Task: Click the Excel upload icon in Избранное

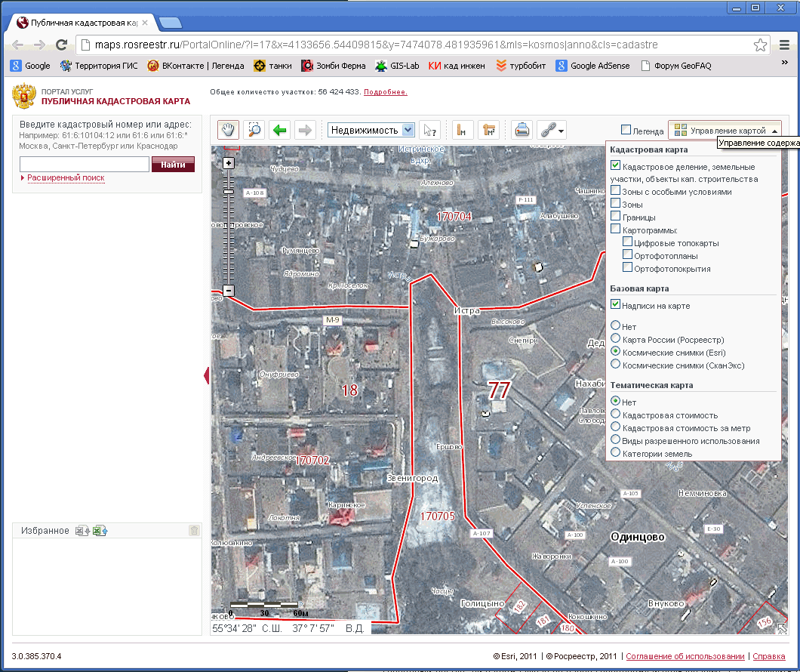Action: click(100, 531)
